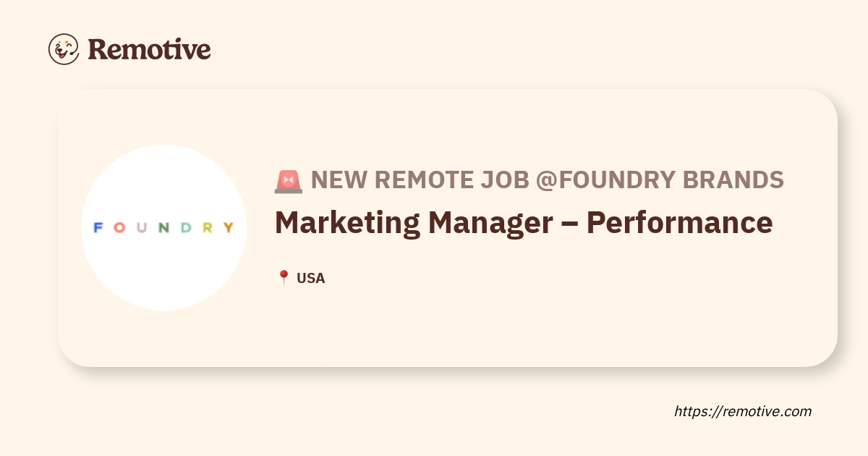Click the dash in the job title

571,224
